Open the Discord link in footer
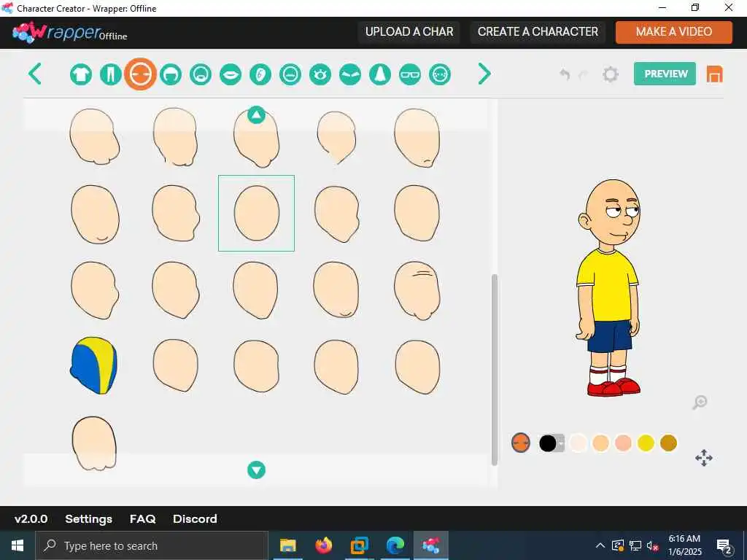 [195, 518]
